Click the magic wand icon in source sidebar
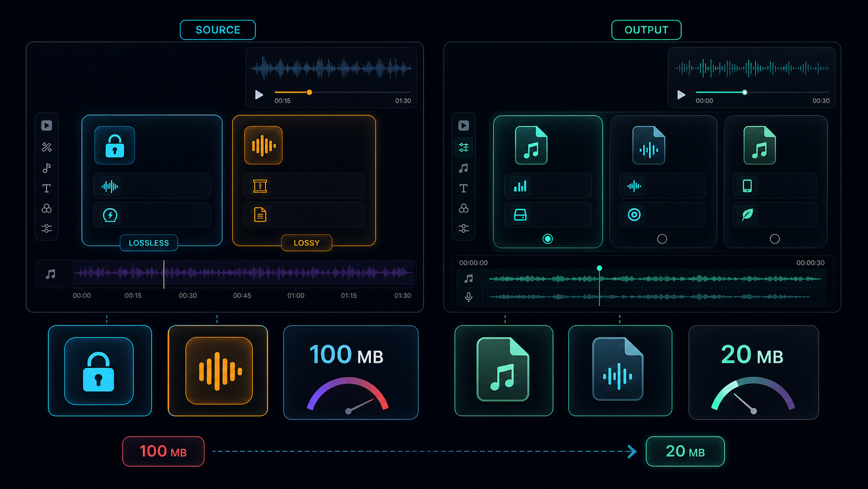The height and width of the screenshot is (489, 868). tap(47, 148)
